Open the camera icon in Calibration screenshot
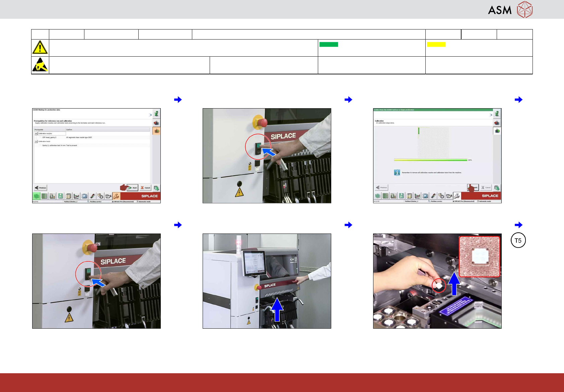 pos(425,196)
